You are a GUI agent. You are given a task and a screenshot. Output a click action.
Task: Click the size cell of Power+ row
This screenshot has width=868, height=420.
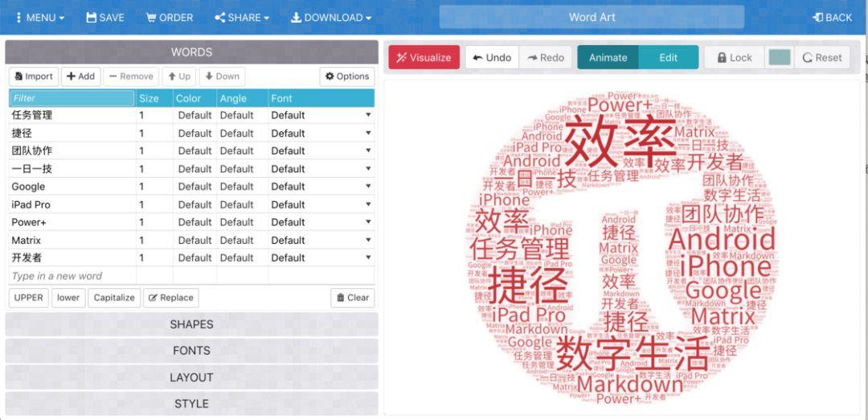(154, 222)
